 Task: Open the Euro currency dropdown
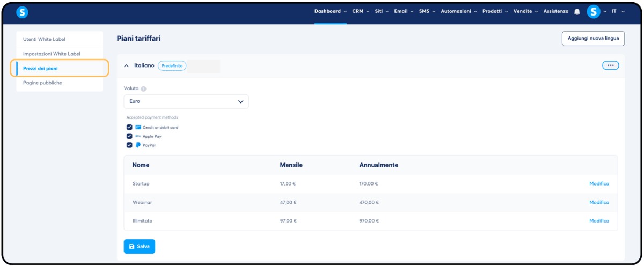186,101
